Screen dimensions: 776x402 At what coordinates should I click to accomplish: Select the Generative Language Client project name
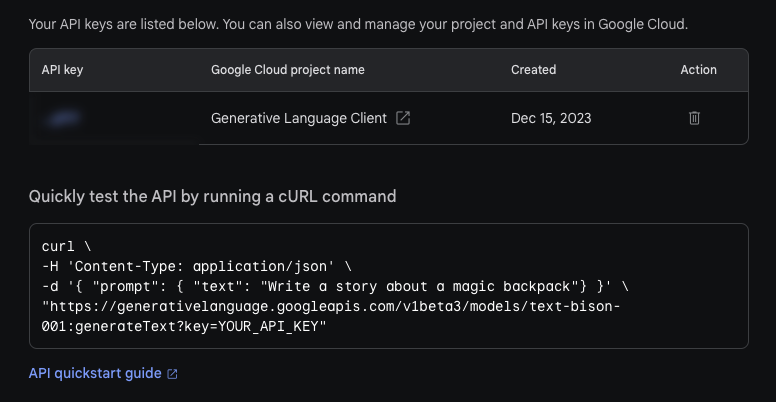pos(298,118)
